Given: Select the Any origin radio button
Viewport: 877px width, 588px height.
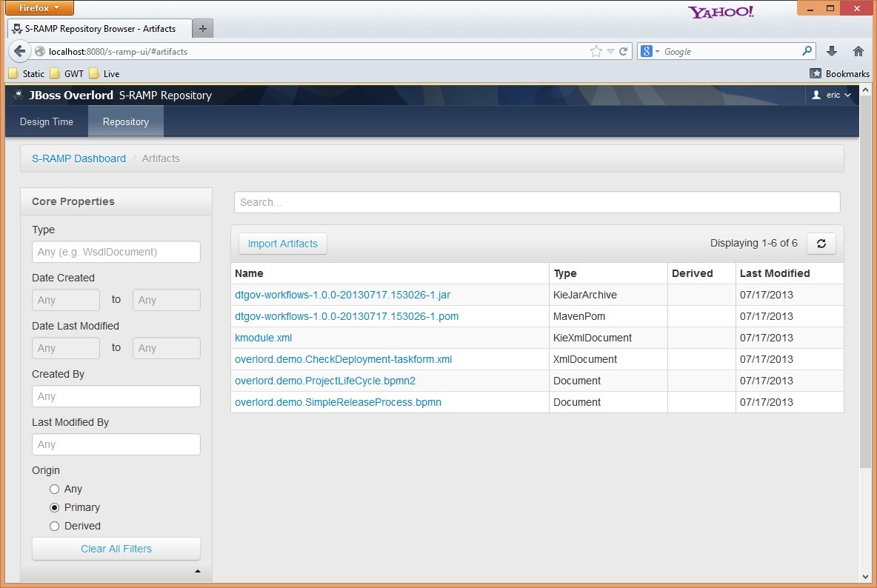Looking at the screenshot, I should click(54, 489).
